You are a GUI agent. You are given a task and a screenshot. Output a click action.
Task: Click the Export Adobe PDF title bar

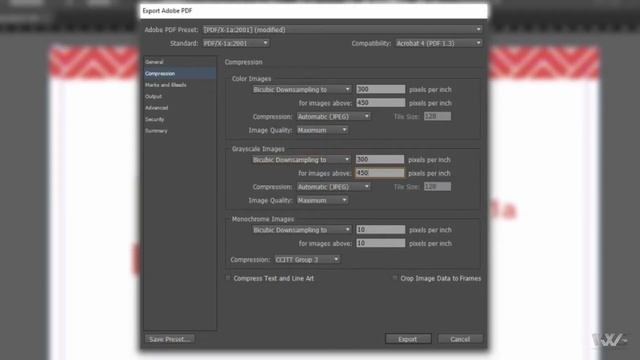[x=313, y=11]
